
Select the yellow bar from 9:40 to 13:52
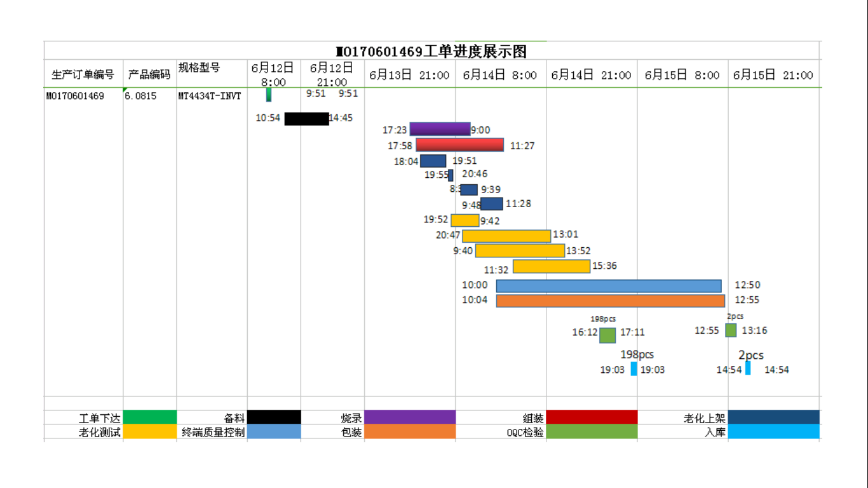tap(520, 251)
